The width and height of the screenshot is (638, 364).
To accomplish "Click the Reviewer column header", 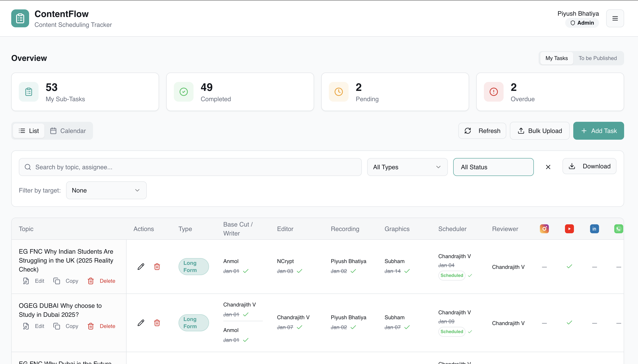I will [505, 229].
